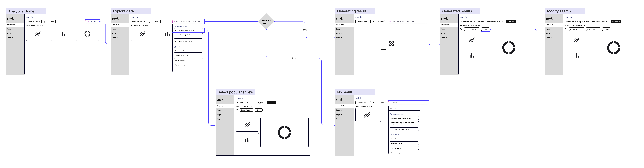Click the funnel icon in Generating result frame
The width and height of the screenshot is (644, 168).
point(374,22)
